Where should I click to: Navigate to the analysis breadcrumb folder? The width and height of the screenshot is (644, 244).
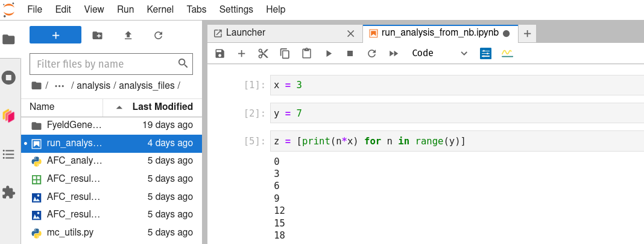(x=93, y=86)
